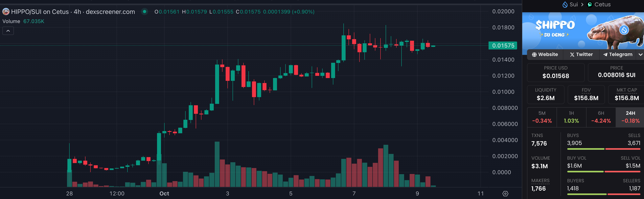
Task: Click the MKT CAP value box
Action: tap(627, 94)
